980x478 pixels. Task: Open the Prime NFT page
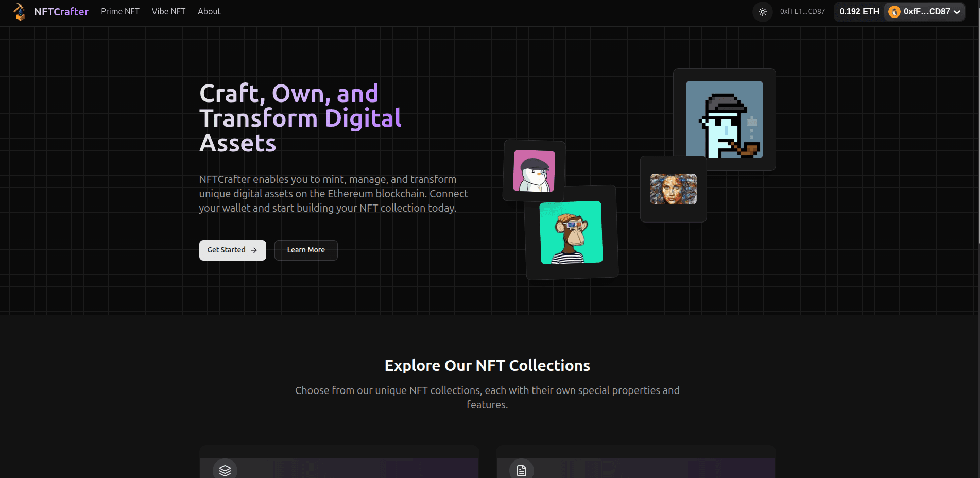click(119, 11)
